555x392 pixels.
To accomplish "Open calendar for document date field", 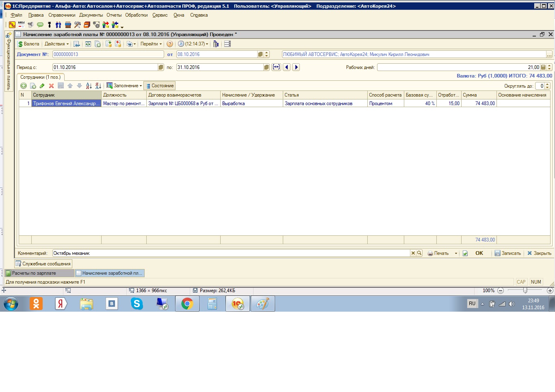I will click(x=260, y=54).
